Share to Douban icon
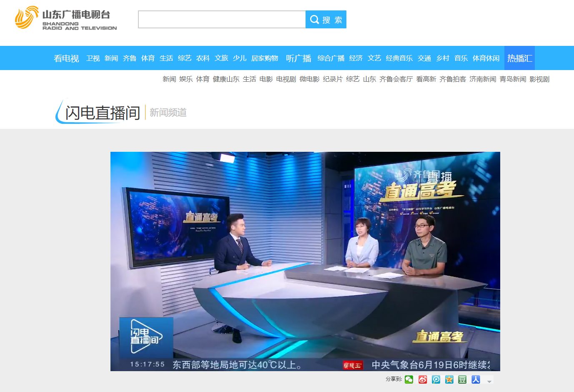This screenshot has height=392, width=574. [x=462, y=379]
